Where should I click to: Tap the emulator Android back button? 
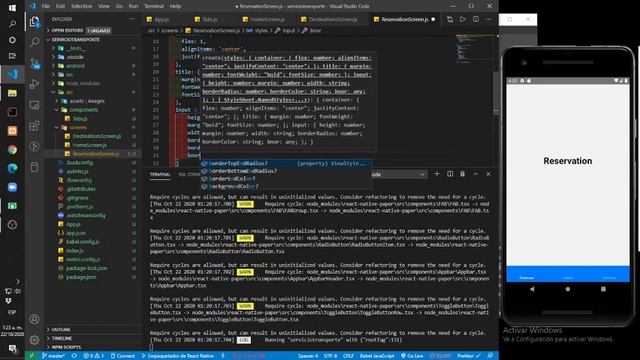coord(532,289)
